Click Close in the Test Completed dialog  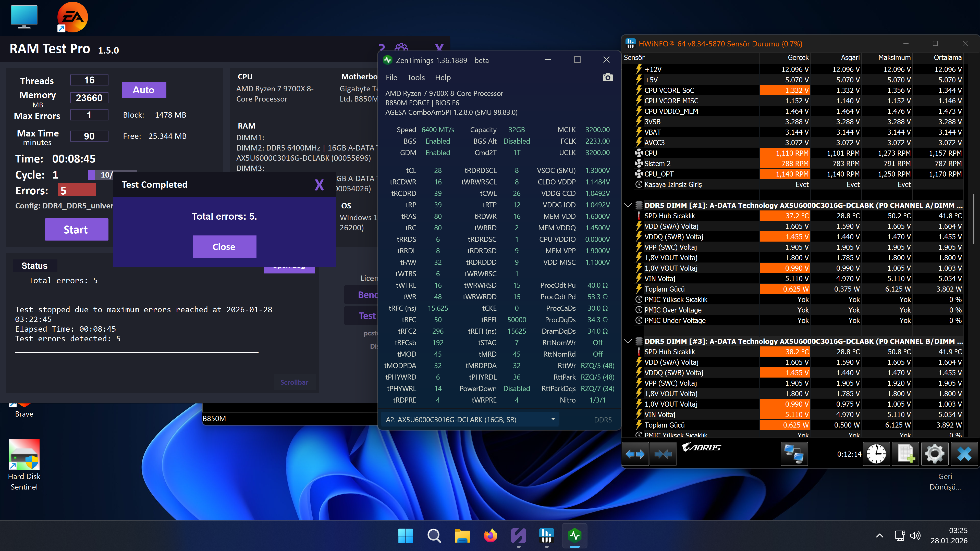coord(224,247)
